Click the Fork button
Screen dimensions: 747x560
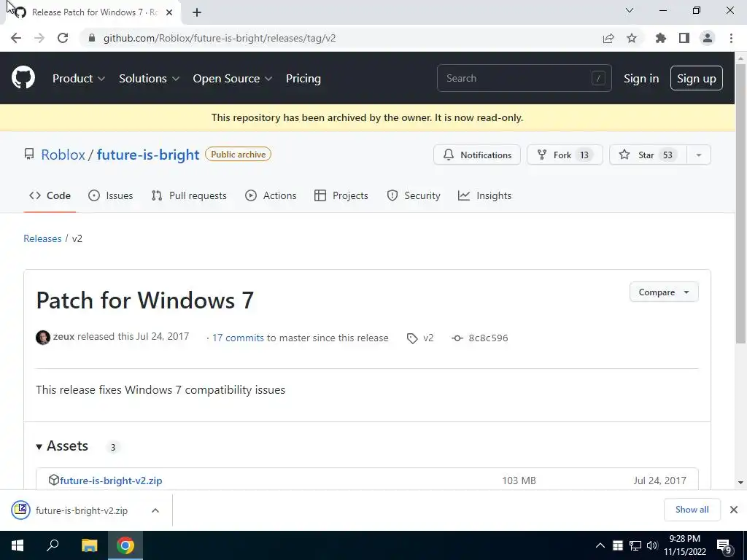click(565, 155)
